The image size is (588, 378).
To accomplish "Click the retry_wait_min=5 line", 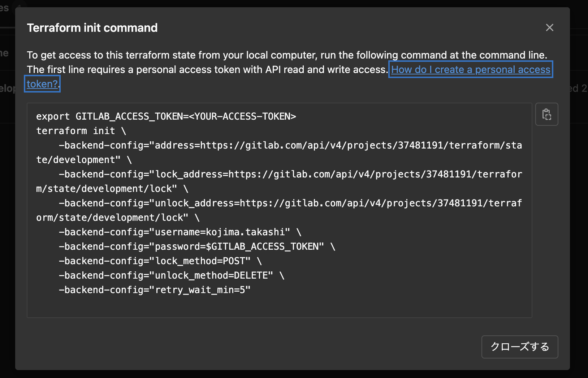I will (155, 289).
